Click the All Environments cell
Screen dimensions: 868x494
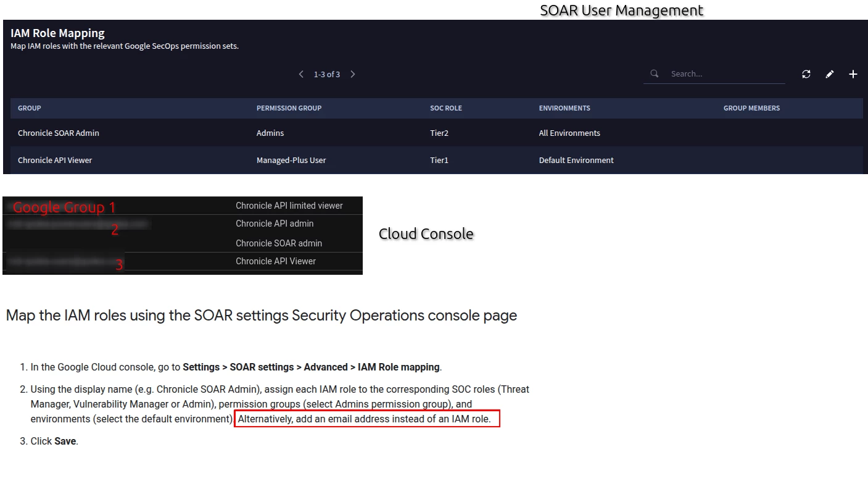pyautogui.click(x=569, y=133)
